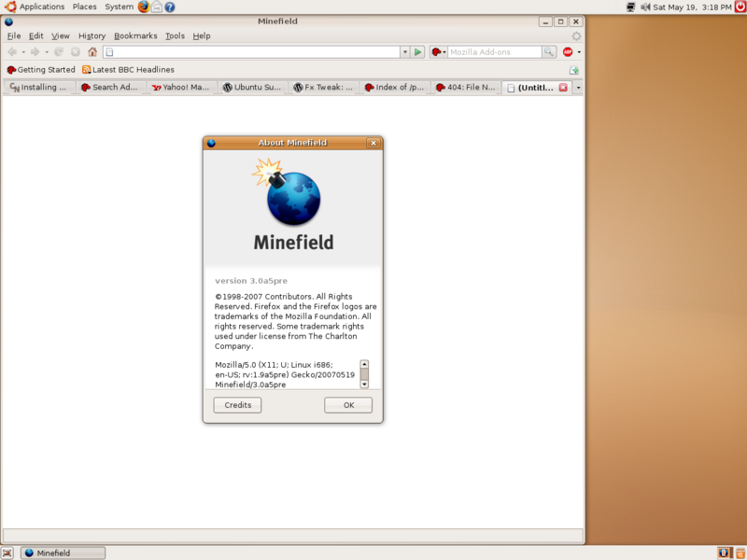This screenshot has height=560, width=747.
Task: Click the Show Desktop icon
Action: 7,553
